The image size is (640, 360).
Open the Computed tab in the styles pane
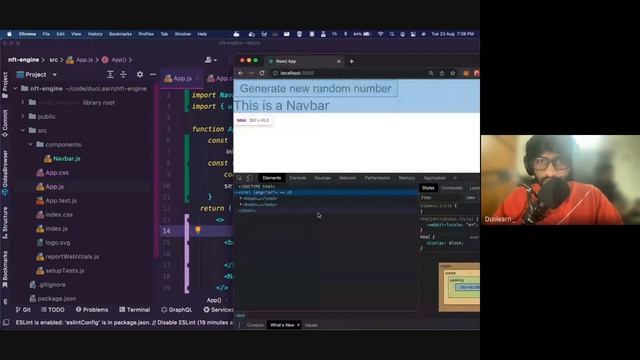tap(452, 188)
